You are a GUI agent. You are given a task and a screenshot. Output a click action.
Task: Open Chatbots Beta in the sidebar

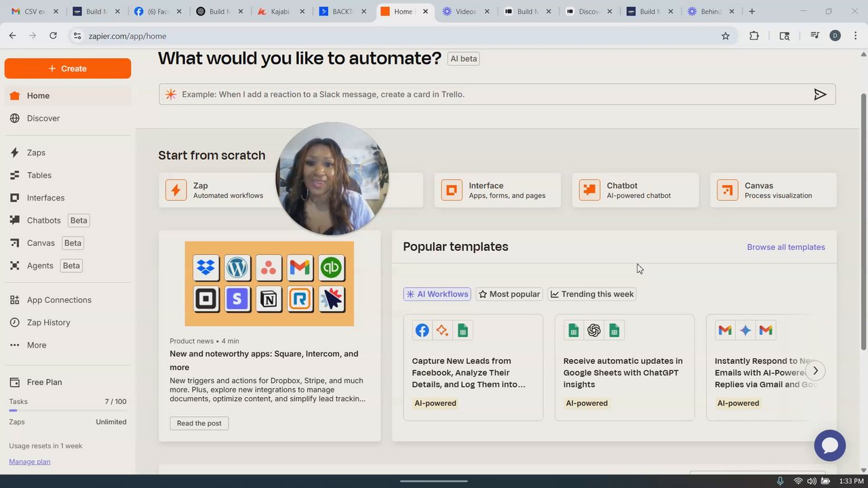pos(68,220)
